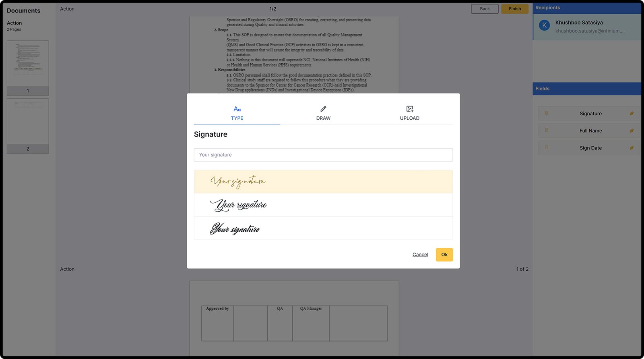Click the pencil icon on Sign Date field
Screen dimensions: 644x359
tap(632, 148)
